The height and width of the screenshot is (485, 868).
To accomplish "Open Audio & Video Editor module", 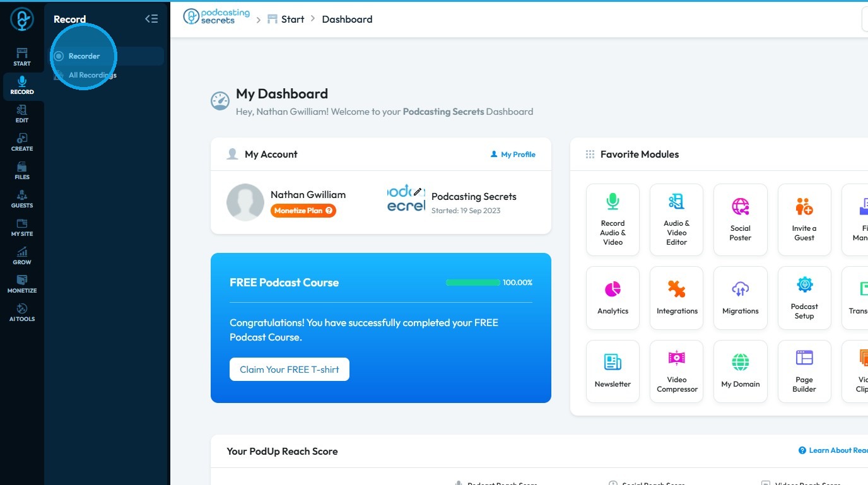I will [676, 219].
